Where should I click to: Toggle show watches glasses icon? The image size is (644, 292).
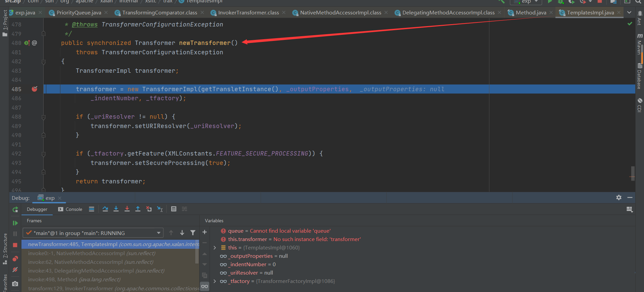point(205,286)
